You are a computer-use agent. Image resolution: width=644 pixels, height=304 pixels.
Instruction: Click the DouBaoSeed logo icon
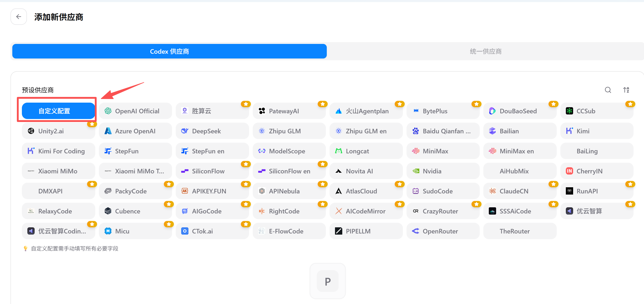pyautogui.click(x=492, y=111)
